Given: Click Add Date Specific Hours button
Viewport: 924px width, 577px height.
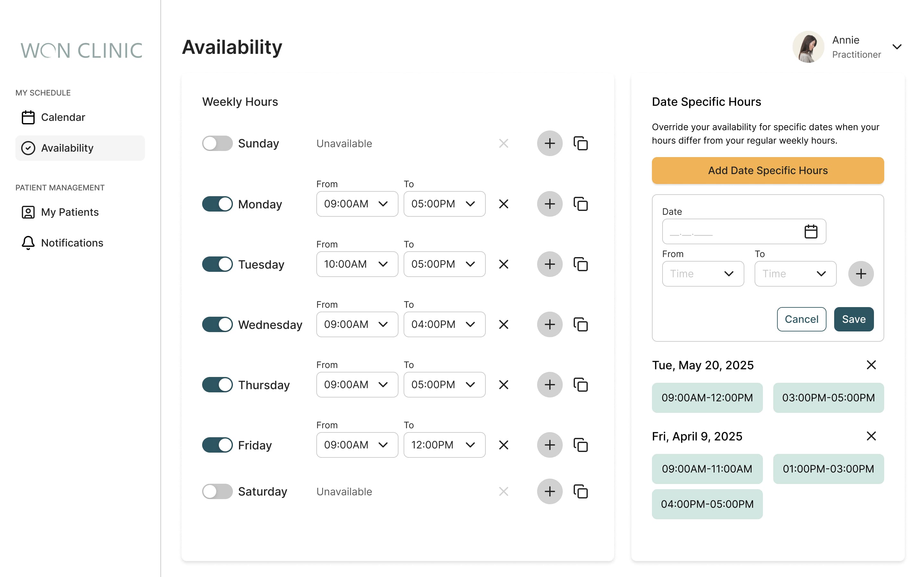Looking at the screenshot, I should click(767, 171).
